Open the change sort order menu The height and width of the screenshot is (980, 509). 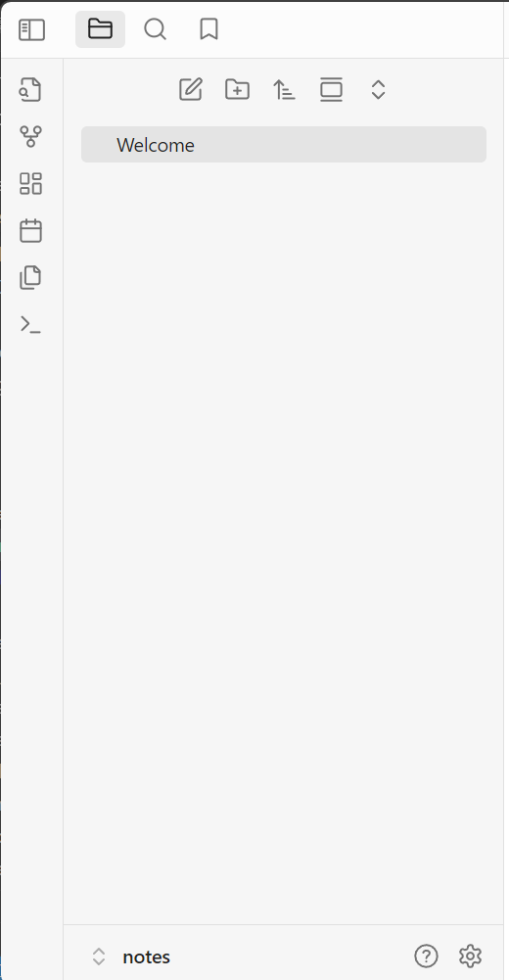[x=284, y=89]
